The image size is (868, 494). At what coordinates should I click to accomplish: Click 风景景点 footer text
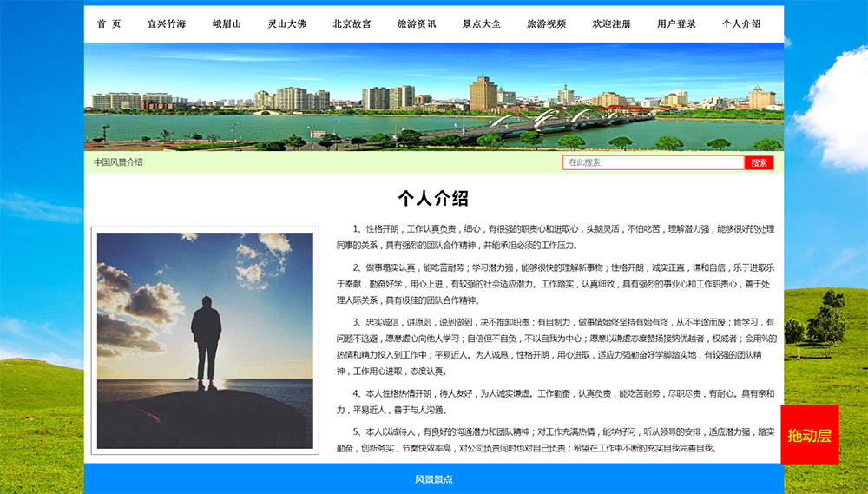point(434,479)
